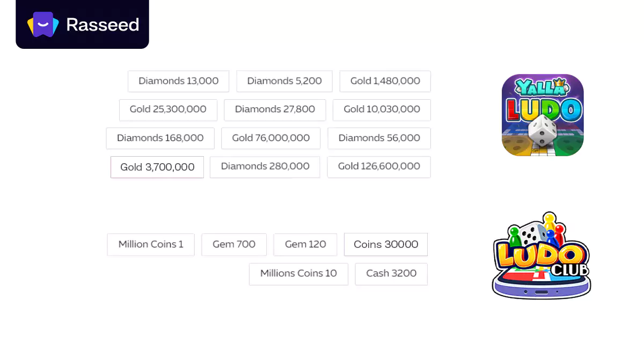Select the Gold 10,030,000 option
Image resolution: width=644 pixels, height=337 pixels.
[x=382, y=109]
